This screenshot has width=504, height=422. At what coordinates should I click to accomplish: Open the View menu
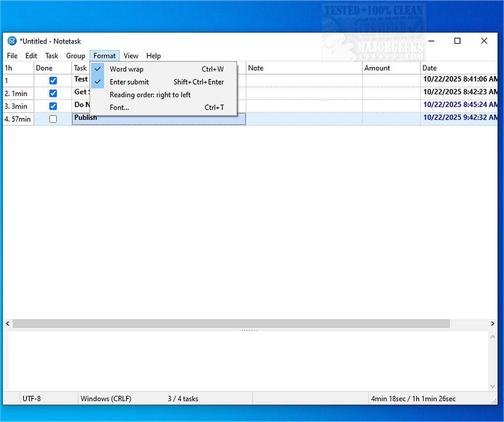131,56
